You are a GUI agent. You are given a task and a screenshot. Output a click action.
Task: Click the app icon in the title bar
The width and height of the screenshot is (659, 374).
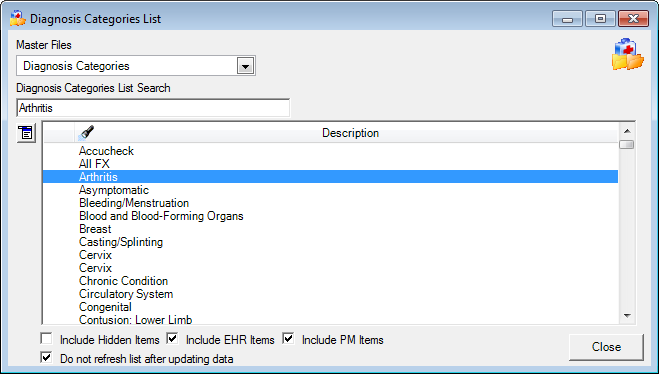pyautogui.click(x=18, y=18)
